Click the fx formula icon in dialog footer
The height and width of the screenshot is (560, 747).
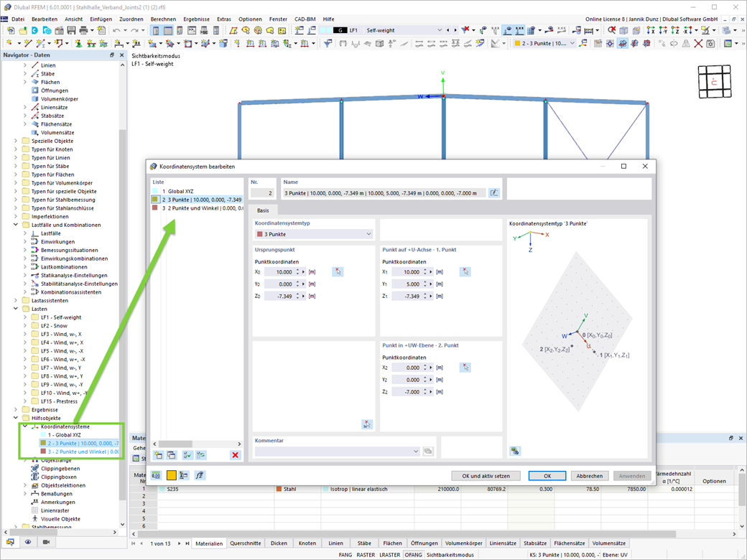pos(200,475)
